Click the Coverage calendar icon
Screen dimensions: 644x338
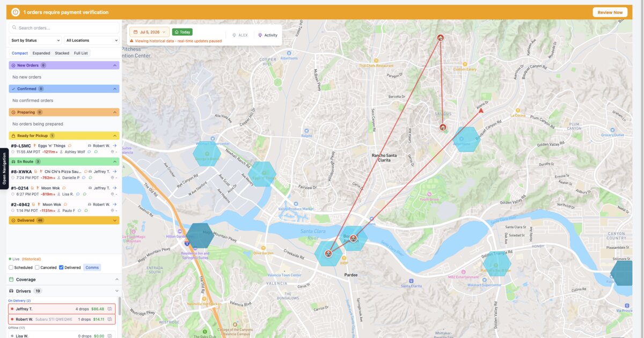tap(12, 280)
